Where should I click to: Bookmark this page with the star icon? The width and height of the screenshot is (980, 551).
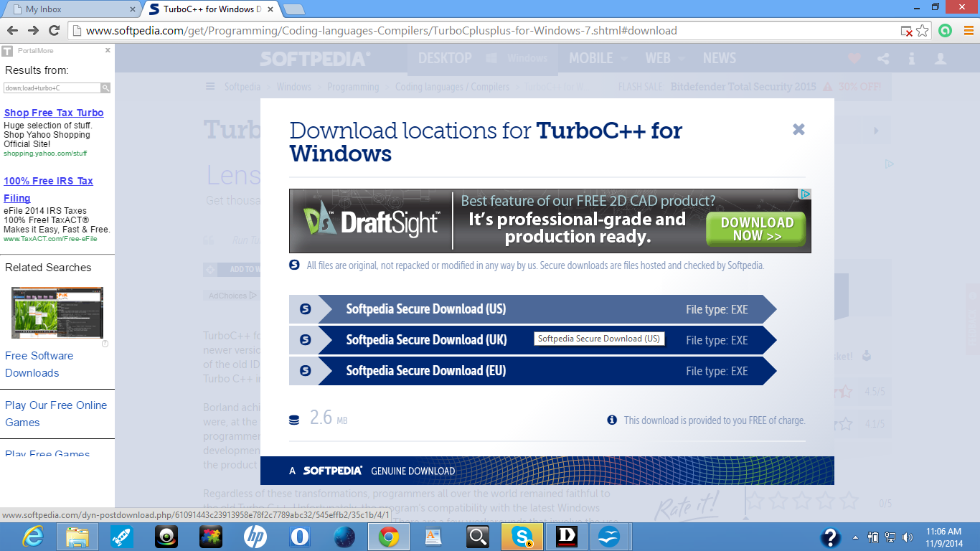(923, 31)
